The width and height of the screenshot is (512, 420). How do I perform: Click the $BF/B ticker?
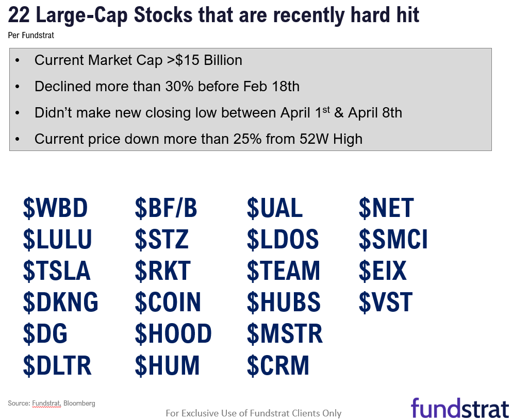(x=166, y=208)
